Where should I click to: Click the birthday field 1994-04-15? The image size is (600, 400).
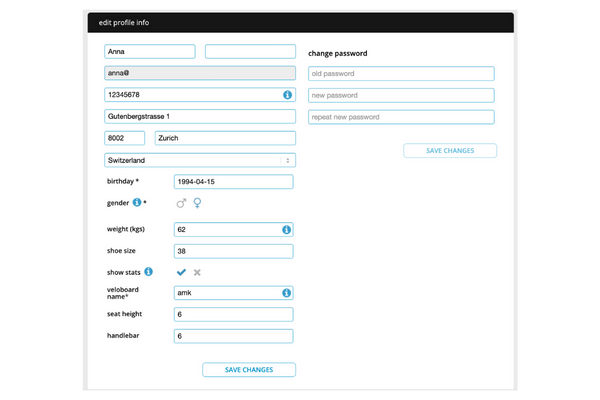233,181
